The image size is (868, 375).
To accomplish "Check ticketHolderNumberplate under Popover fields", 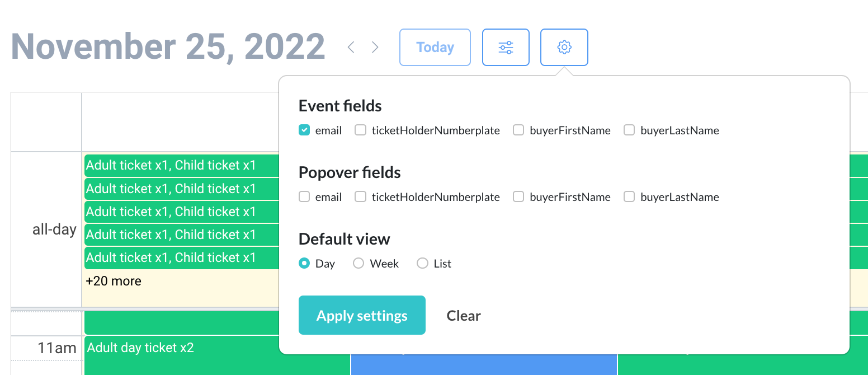I will coord(361,197).
